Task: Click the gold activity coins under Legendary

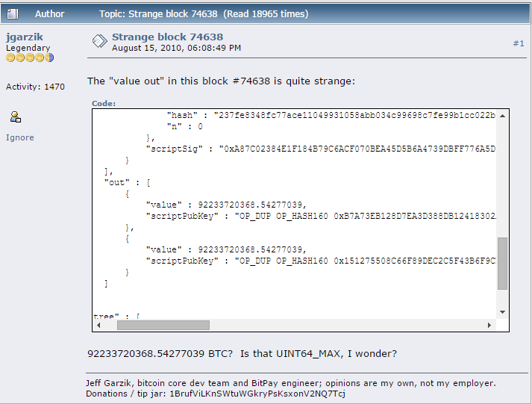Action: tap(30, 58)
